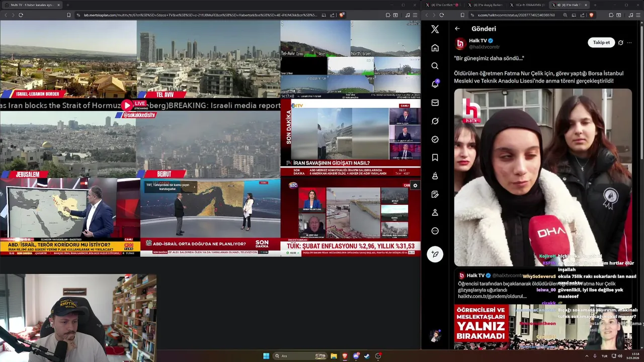
Task: Open X verified checkmark sidebar icon
Action: click(435, 139)
